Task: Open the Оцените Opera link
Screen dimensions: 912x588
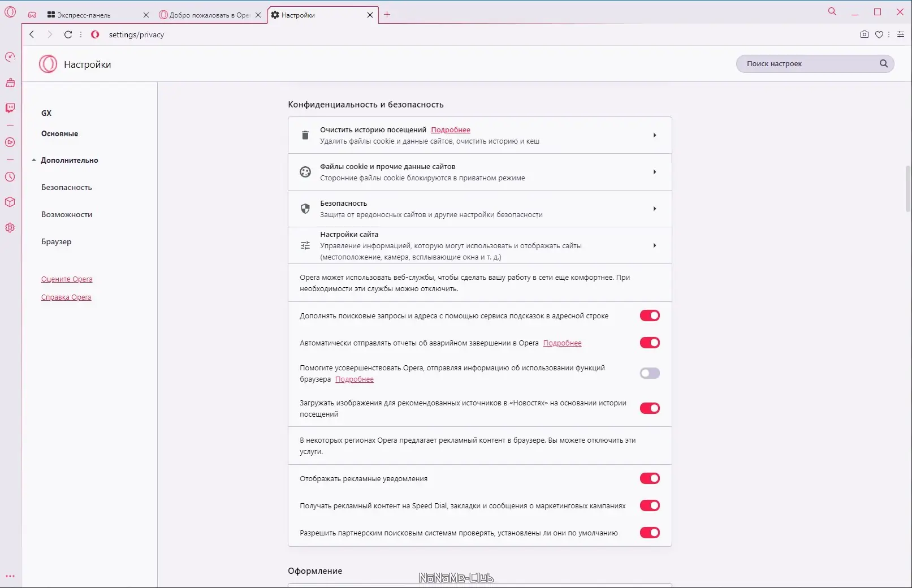Action: (67, 279)
